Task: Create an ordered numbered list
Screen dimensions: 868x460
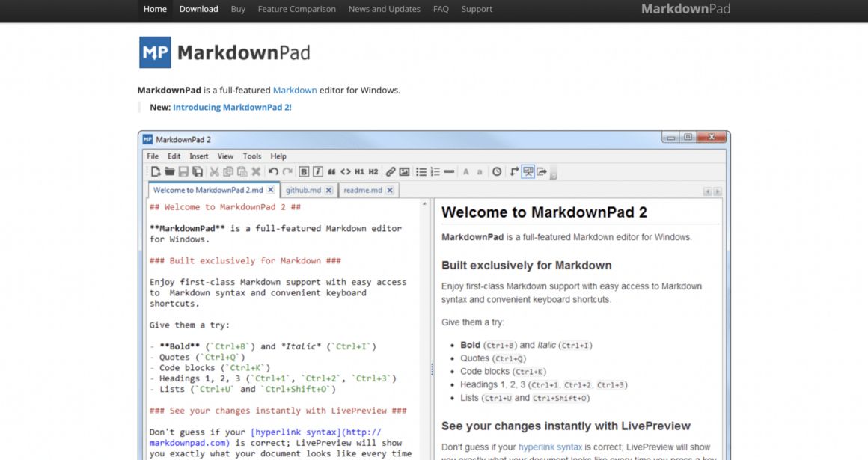Action: pos(435,171)
